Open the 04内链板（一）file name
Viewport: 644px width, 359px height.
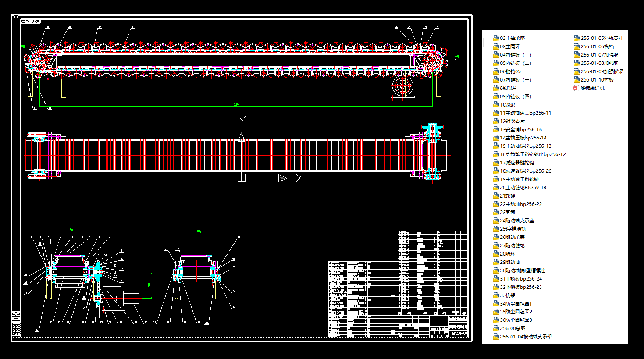tap(516, 55)
